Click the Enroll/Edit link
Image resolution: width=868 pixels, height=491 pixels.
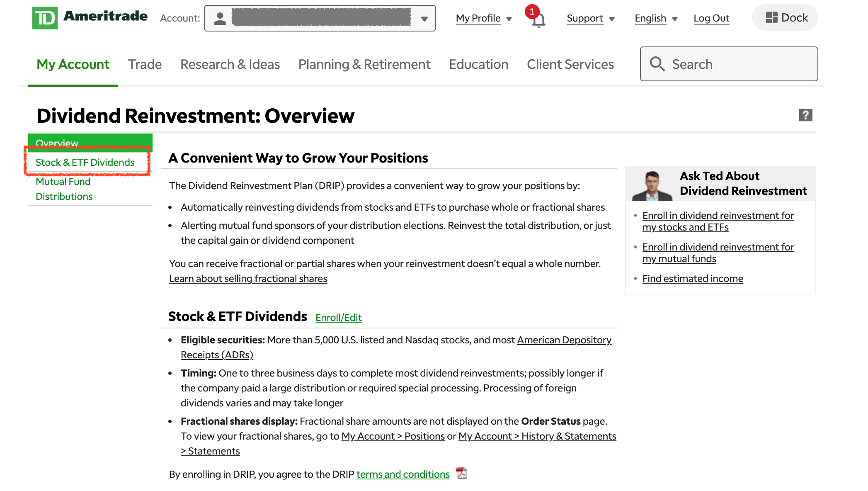[338, 317]
